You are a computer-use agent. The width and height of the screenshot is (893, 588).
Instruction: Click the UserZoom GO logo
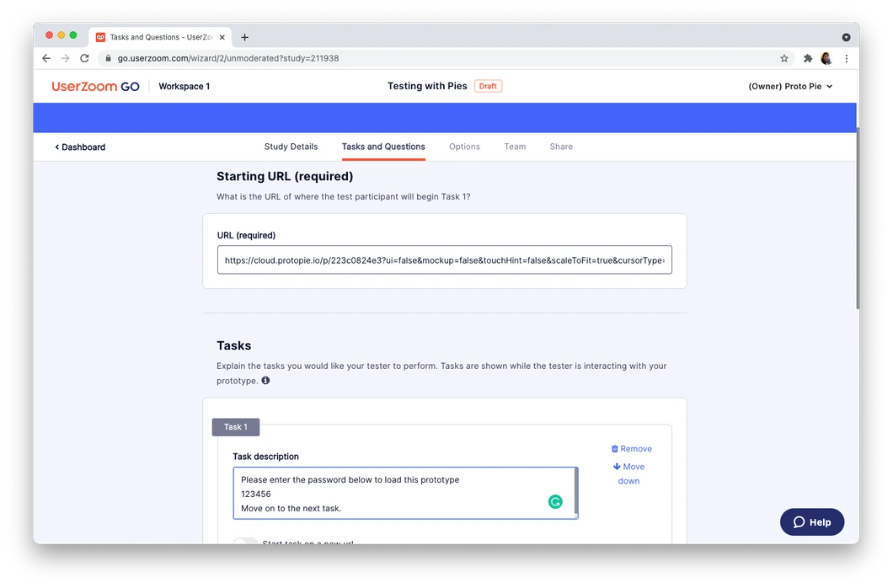95,87
